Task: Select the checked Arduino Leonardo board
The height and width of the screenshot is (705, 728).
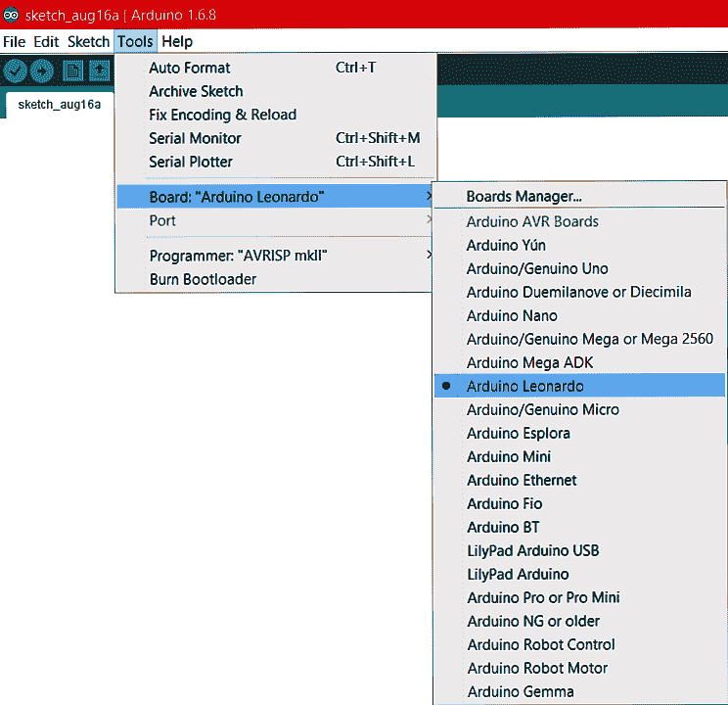Action: [x=579, y=386]
